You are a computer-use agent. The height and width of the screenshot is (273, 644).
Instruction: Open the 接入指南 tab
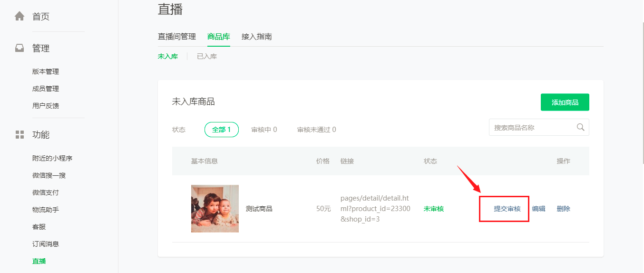pos(257,37)
